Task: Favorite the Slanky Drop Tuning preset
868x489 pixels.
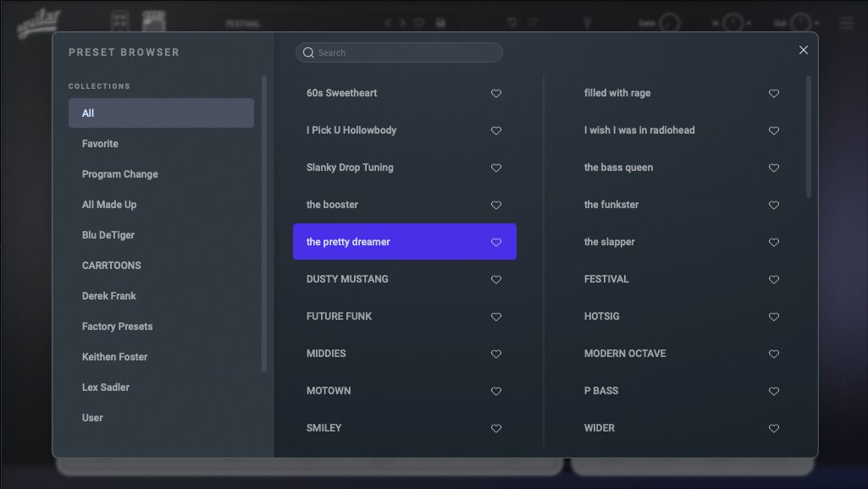Action: [x=496, y=168]
